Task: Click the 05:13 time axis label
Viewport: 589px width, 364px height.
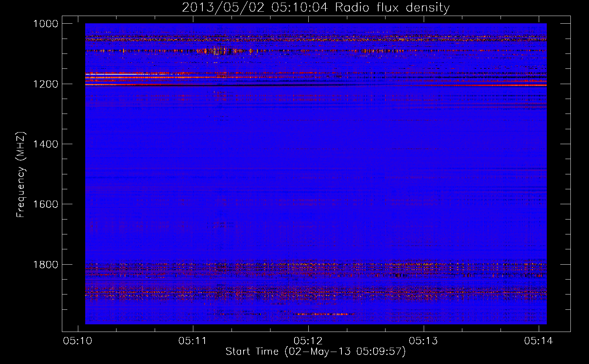Action: (423, 341)
